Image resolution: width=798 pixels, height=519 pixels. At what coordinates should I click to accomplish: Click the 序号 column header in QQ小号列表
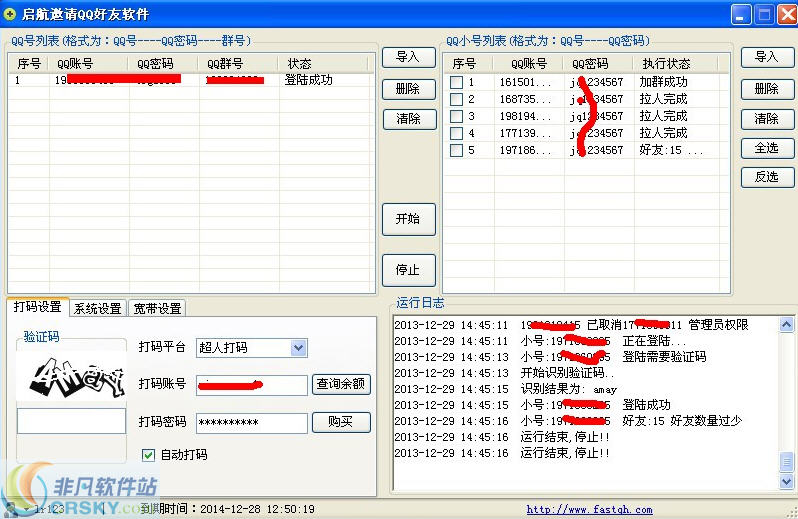coord(468,64)
